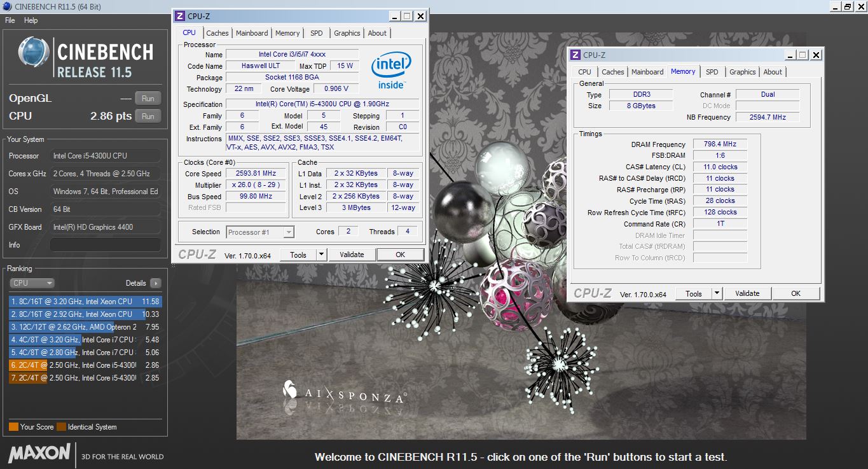Minimize the left CPU-Z window
This screenshot has height=469, width=868.
pyautogui.click(x=395, y=16)
